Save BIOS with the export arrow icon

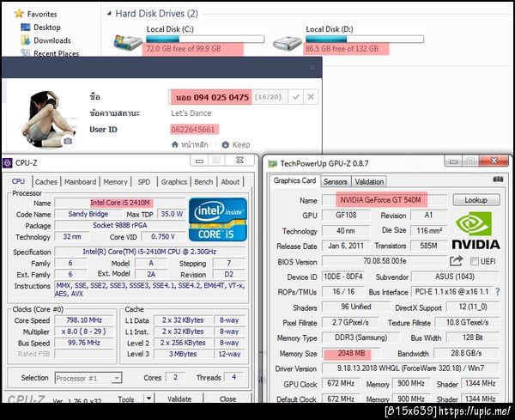tap(457, 261)
